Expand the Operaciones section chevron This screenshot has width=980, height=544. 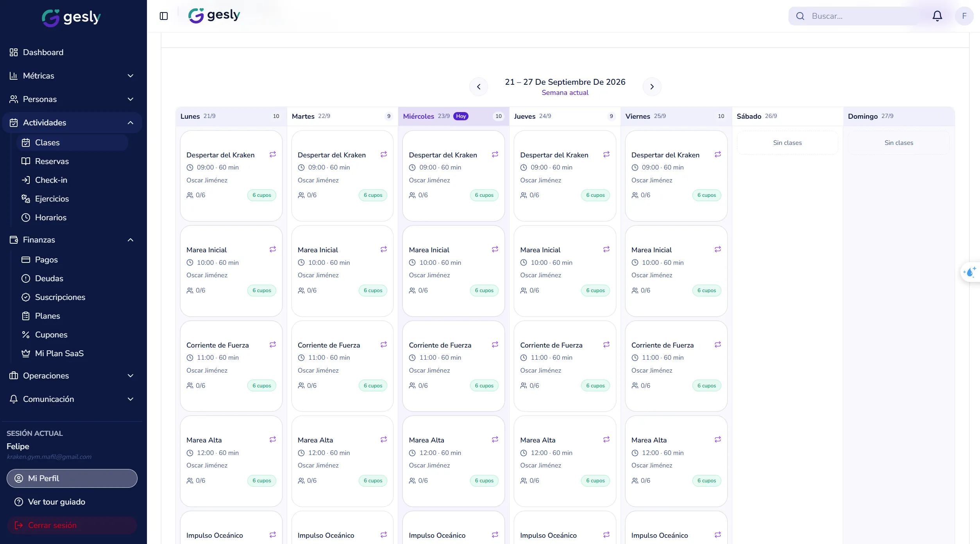tap(131, 376)
